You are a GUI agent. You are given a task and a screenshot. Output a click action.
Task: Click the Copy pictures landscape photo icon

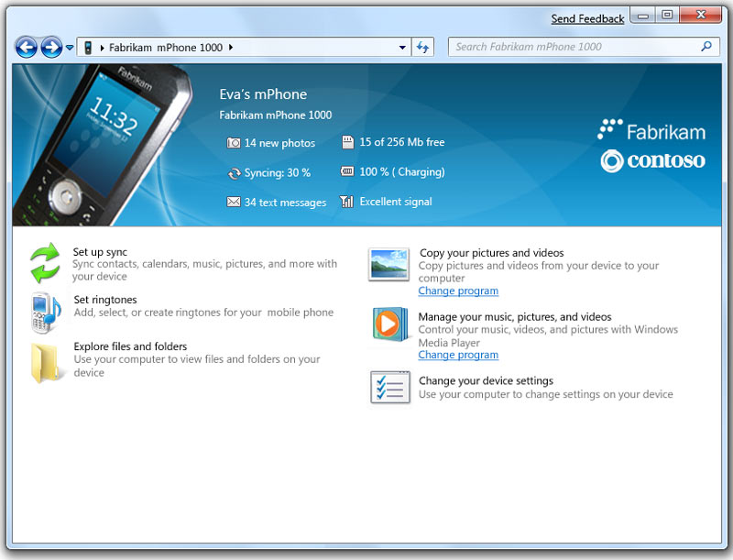(388, 265)
